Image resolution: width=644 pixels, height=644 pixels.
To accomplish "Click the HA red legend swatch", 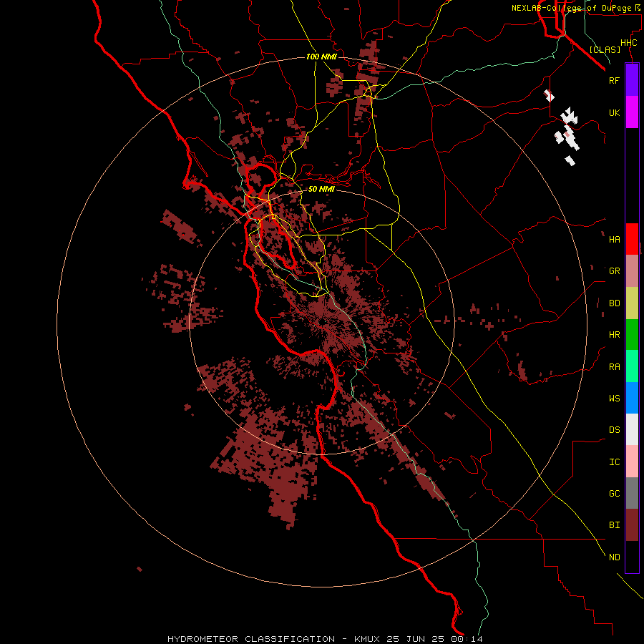I will tap(632, 239).
